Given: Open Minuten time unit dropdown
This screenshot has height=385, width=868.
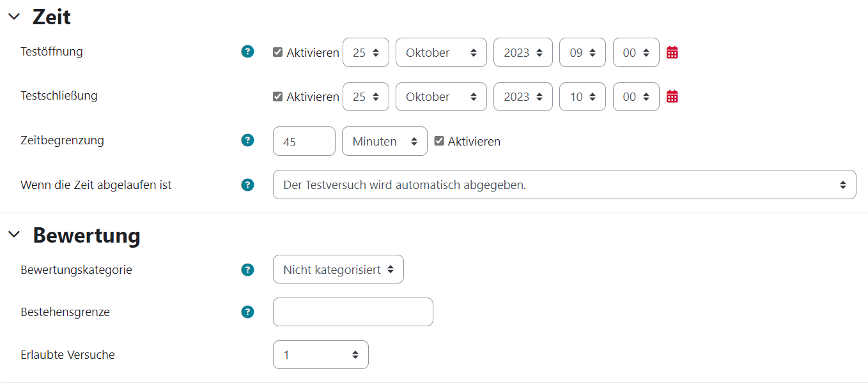Looking at the screenshot, I should [x=385, y=141].
